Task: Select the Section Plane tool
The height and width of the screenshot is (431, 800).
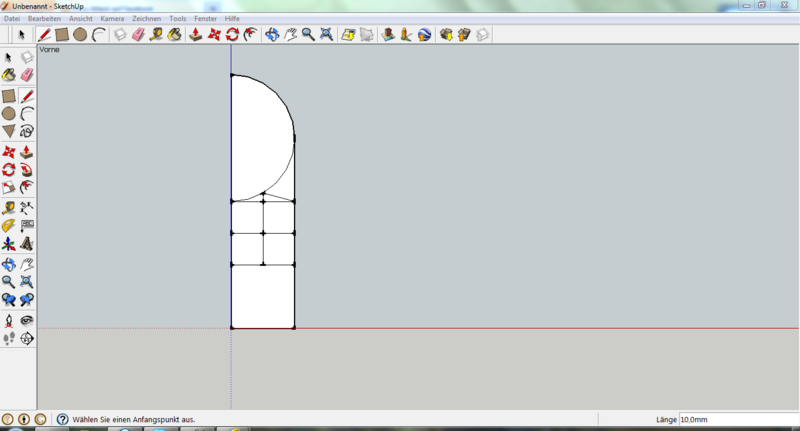Action: point(27,339)
